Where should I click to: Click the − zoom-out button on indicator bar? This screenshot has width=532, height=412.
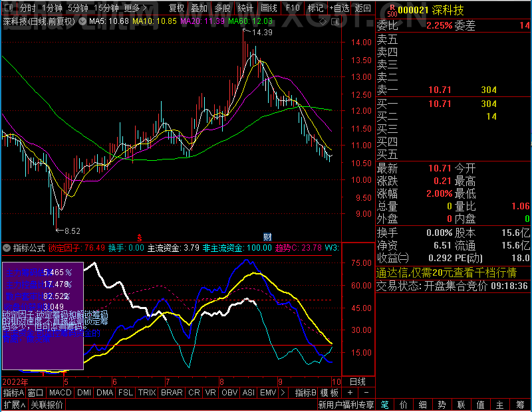tap(366, 393)
